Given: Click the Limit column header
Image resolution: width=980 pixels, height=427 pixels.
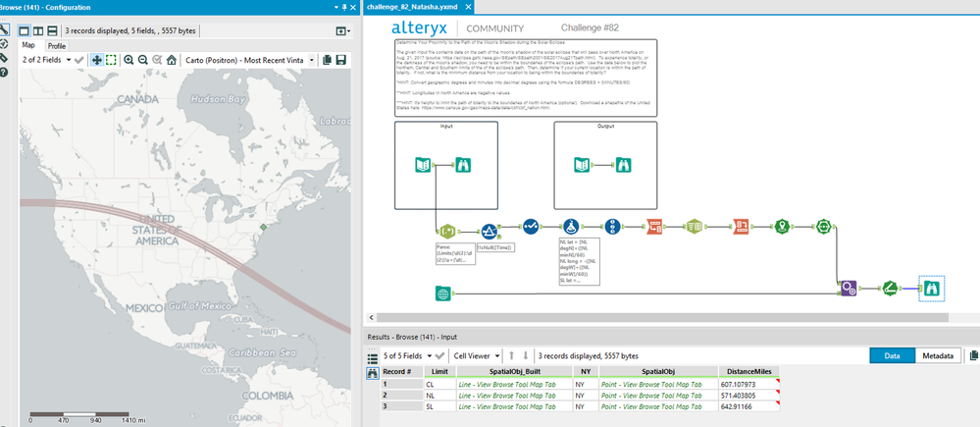Looking at the screenshot, I should [x=439, y=371].
